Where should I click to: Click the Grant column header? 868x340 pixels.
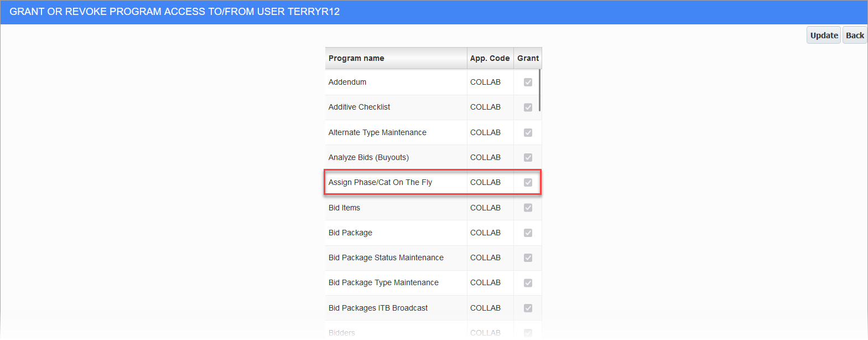528,58
